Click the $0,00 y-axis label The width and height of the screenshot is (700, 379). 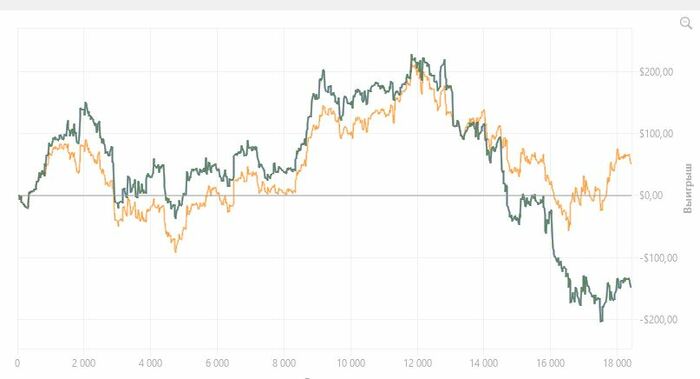click(x=651, y=195)
